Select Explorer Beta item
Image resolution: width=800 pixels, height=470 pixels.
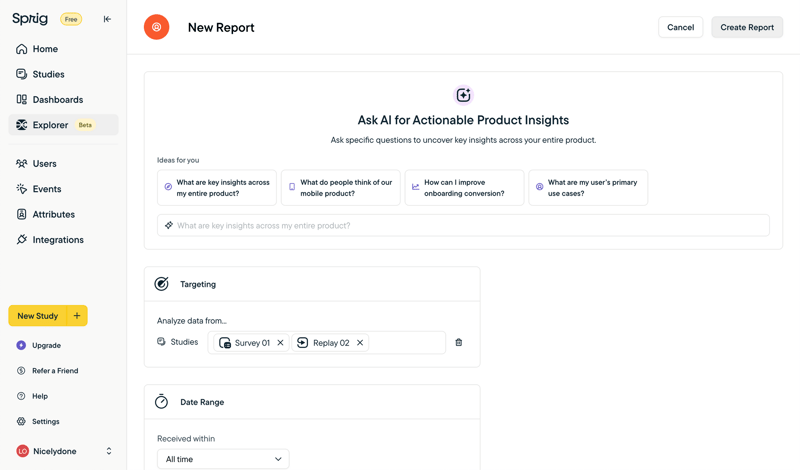[63, 125]
